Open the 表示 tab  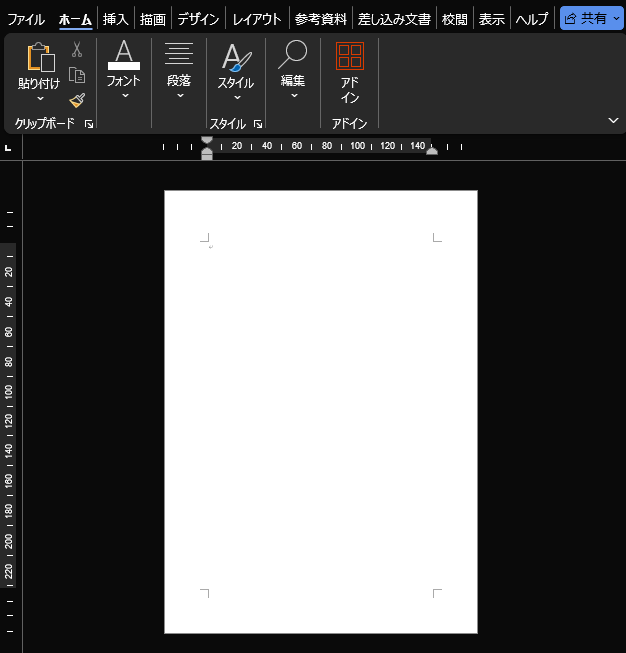point(491,19)
